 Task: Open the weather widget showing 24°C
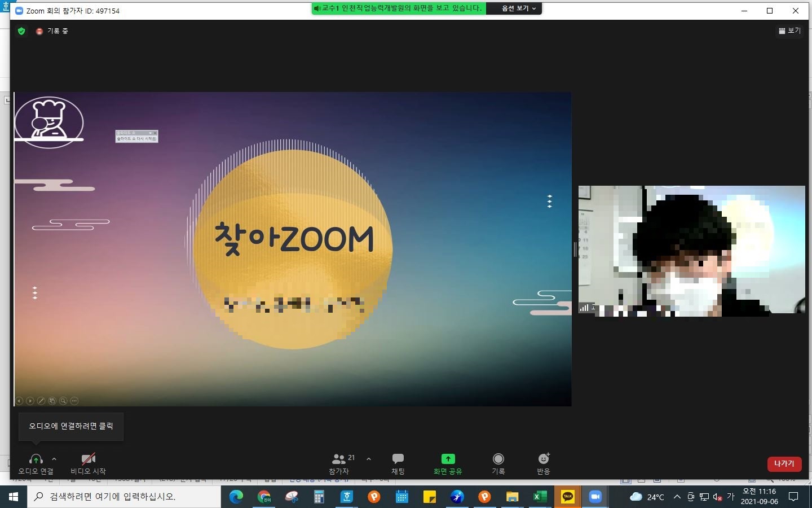[x=646, y=497]
